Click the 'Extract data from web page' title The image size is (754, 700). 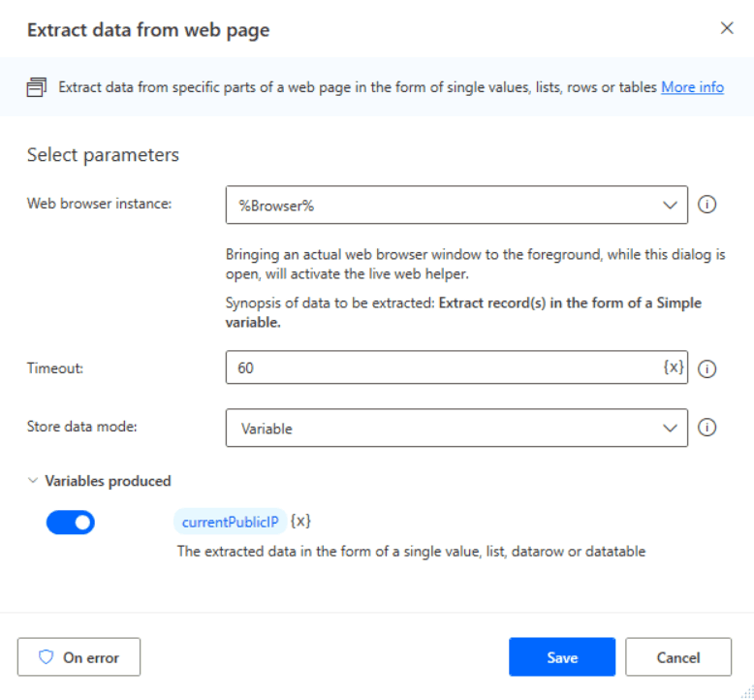click(148, 30)
